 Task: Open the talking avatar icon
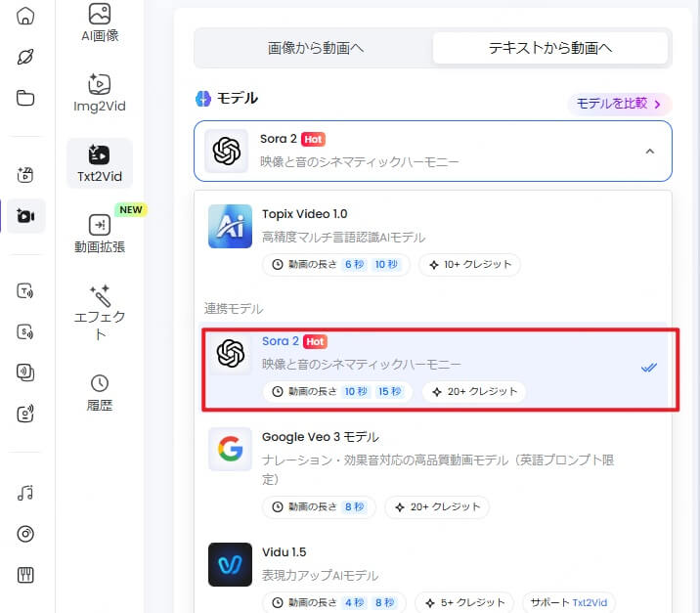[x=25, y=414]
